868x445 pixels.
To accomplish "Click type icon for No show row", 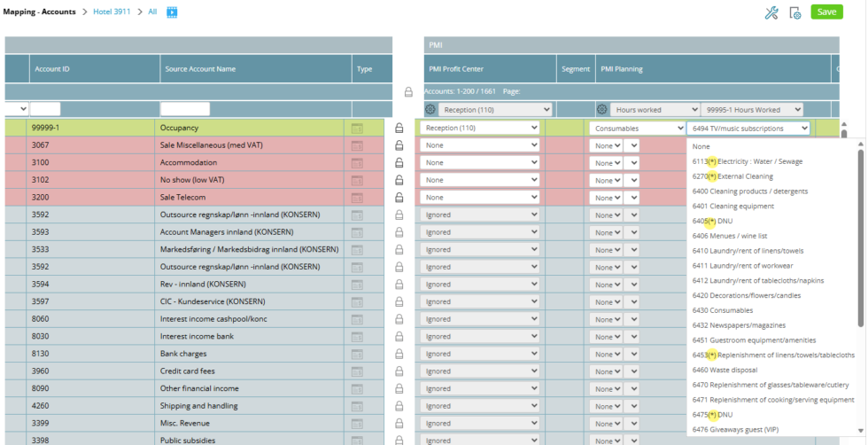I will coord(357,180).
